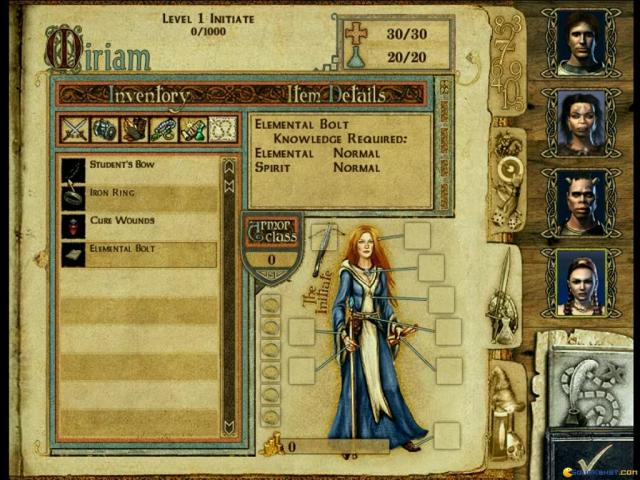Viewport: 640px width, 480px height.
Task: Click the mana flask icon
Action: click(356, 58)
